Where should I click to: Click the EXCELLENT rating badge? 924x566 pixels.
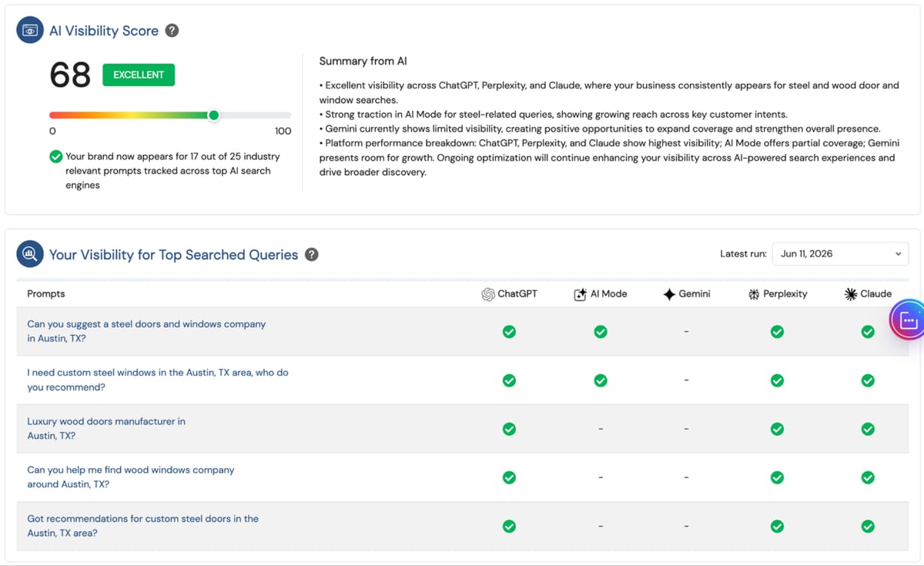[x=139, y=75]
